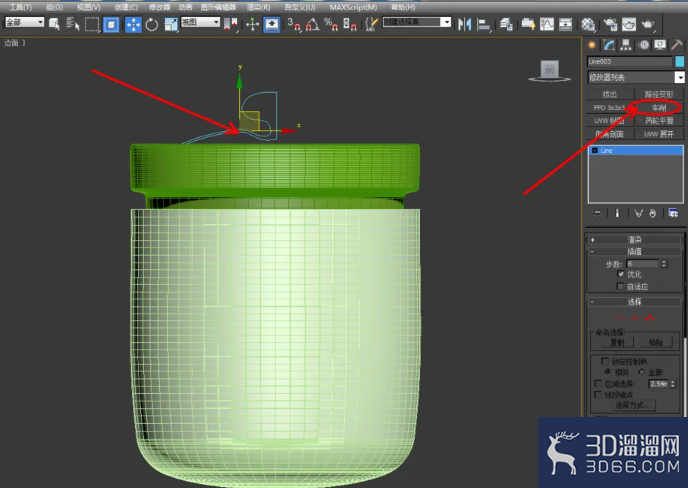Expand the Line entry in modifier stack

[595, 151]
